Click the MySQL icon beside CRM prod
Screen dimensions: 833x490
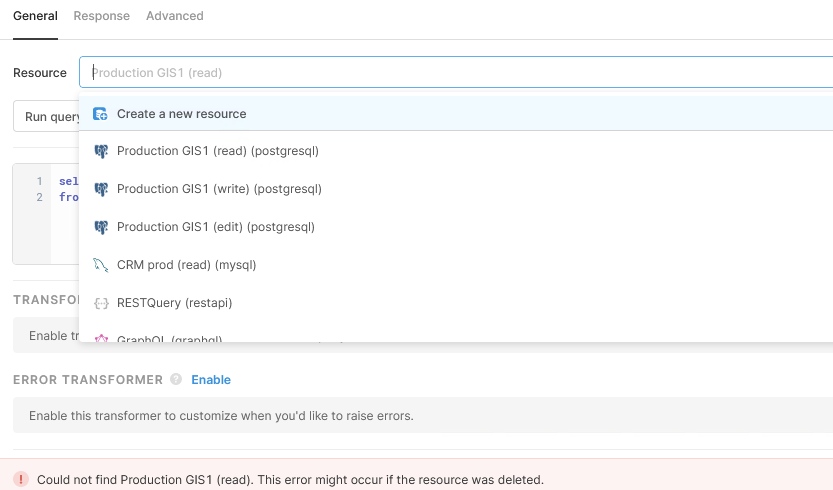[100, 265]
